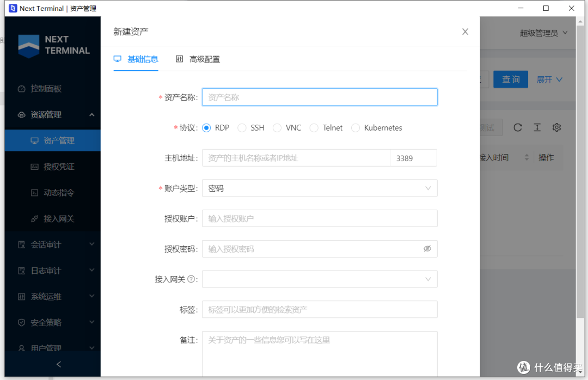
Task: Select the Telnet protocol radio button
Action: click(x=314, y=128)
